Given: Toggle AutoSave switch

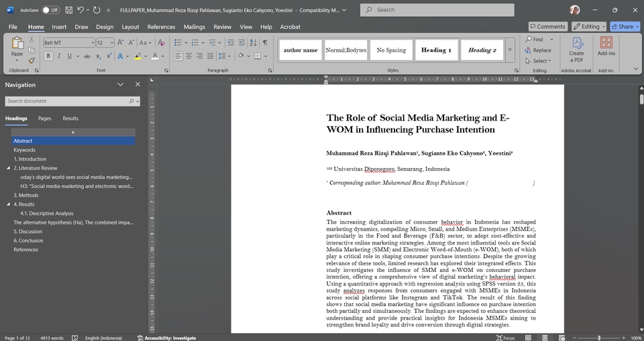Looking at the screenshot, I should coord(50,10).
